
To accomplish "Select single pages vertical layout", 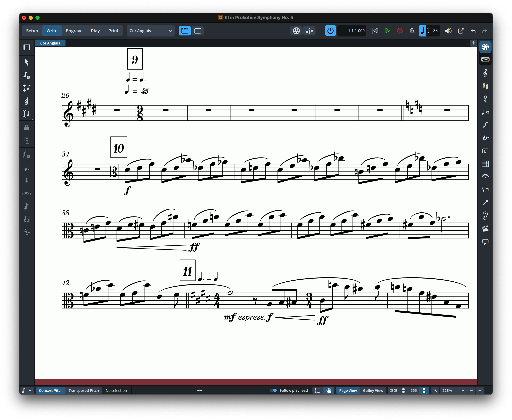I will [x=424, y=390].
